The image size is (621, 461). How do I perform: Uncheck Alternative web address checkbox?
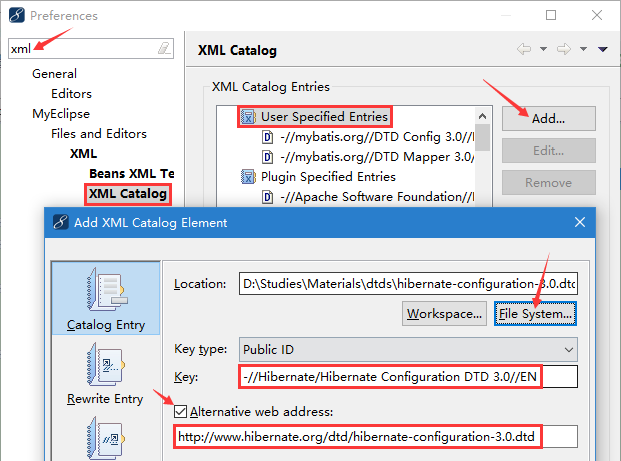click(181, 412)
